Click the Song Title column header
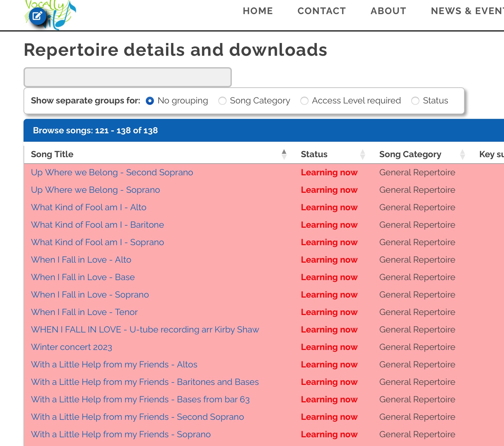504x446 pixels. pos(52,154)
